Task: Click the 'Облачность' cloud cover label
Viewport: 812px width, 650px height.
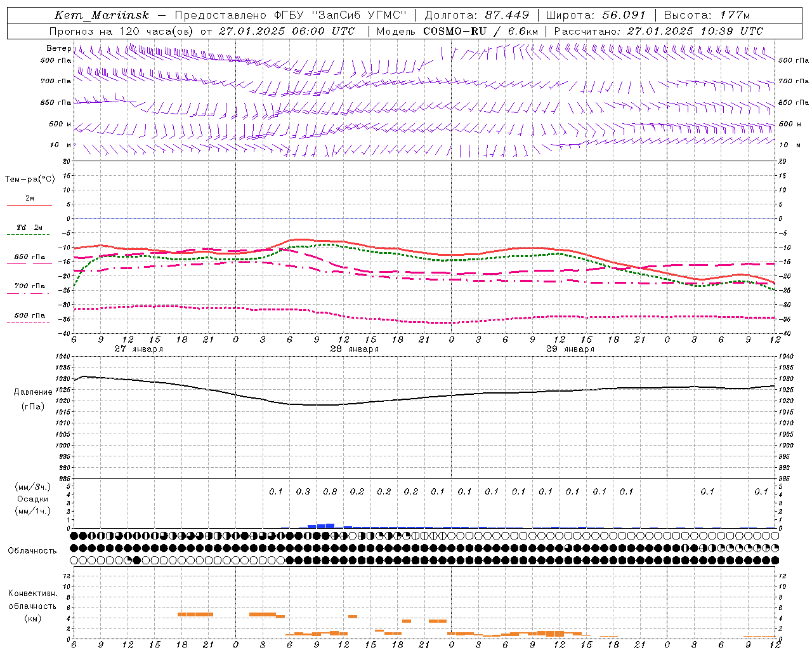Action: point(32,551)
